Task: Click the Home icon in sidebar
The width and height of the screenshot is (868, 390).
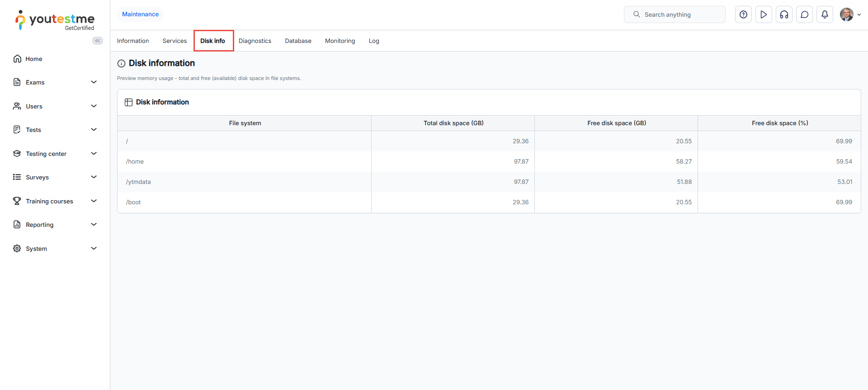Action: (17, 59)
